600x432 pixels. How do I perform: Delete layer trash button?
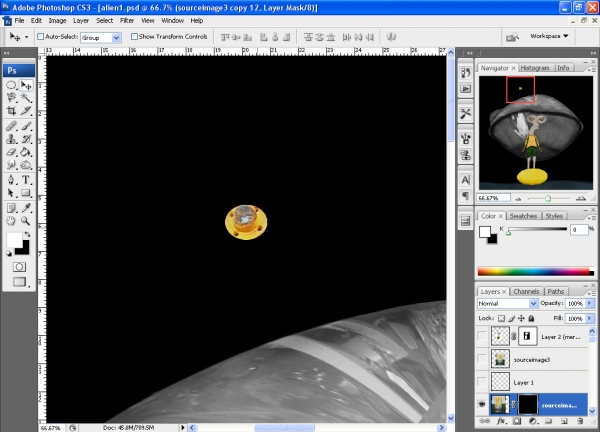[x=580, y=421]
